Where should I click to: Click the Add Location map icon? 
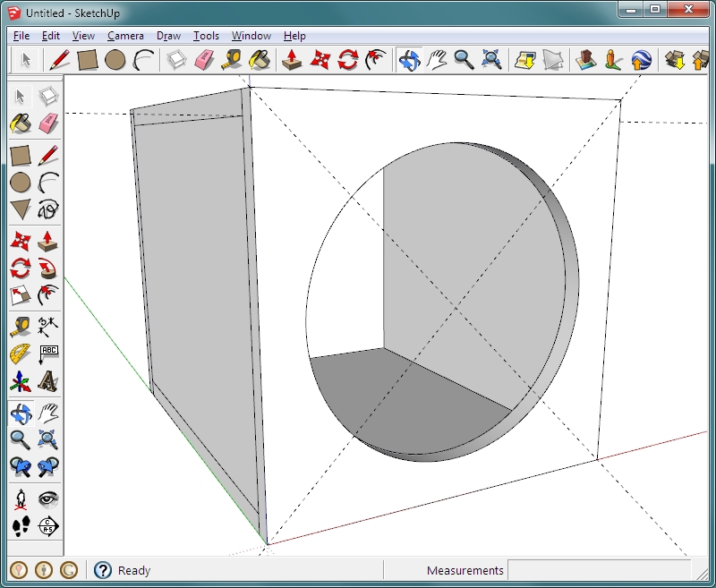pyautogui.click(x=525, y=60)
